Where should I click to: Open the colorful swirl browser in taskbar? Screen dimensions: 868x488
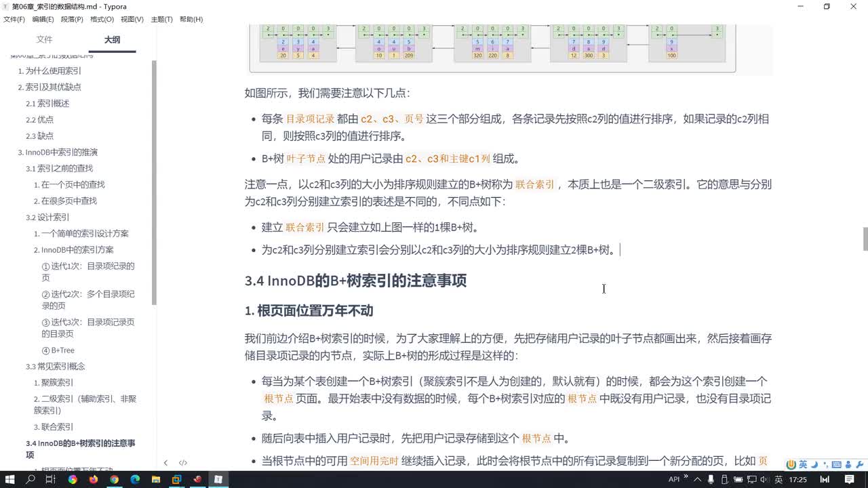73,479
